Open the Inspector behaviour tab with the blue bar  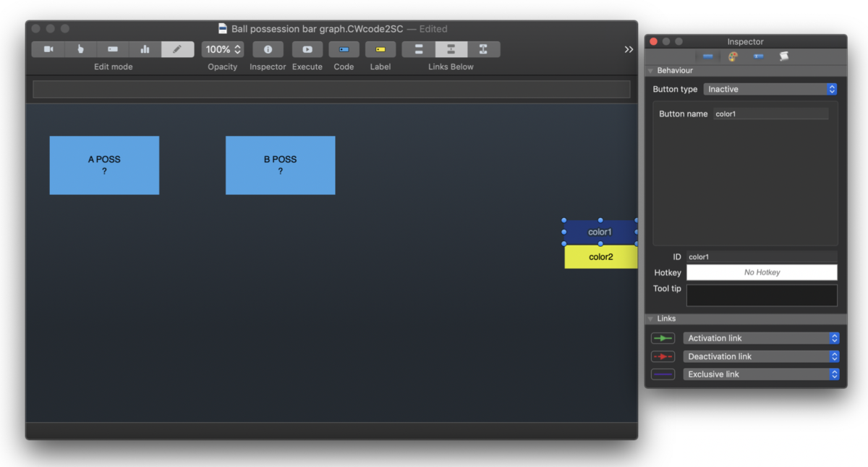click(x=707, y=56)
